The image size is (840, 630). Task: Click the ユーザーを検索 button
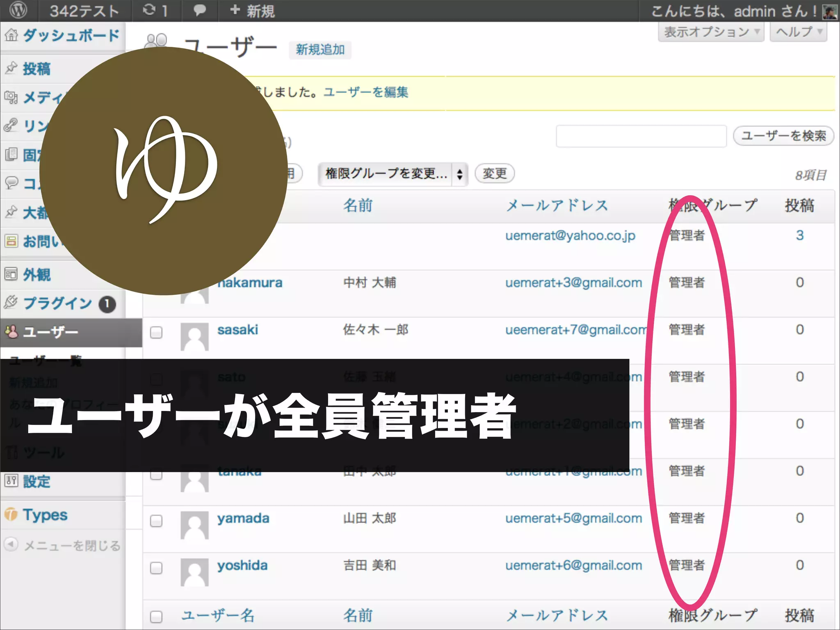783,136
